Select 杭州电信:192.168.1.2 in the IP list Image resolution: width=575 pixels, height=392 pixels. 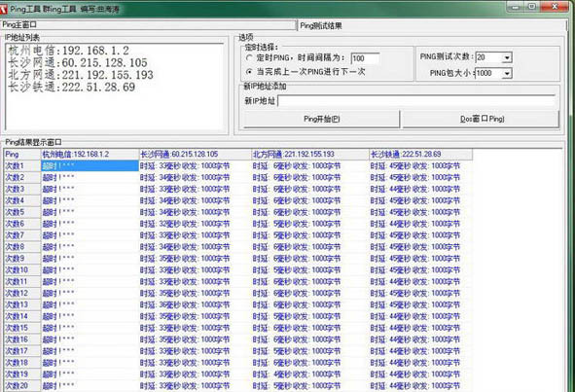pos(68,51)
